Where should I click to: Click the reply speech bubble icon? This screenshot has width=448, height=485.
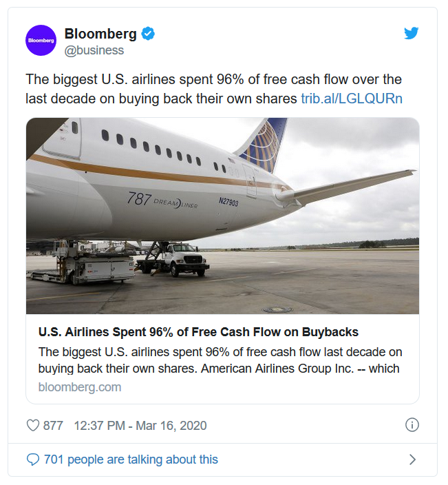pyautogui.click(x=33, y=460)
